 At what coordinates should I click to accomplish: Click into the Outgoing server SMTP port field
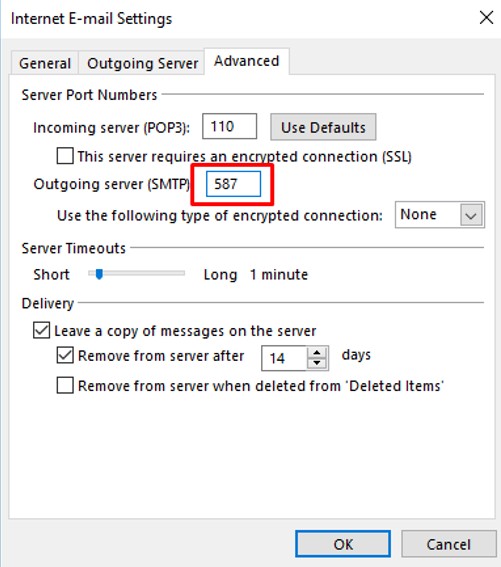tap(233, 184)
